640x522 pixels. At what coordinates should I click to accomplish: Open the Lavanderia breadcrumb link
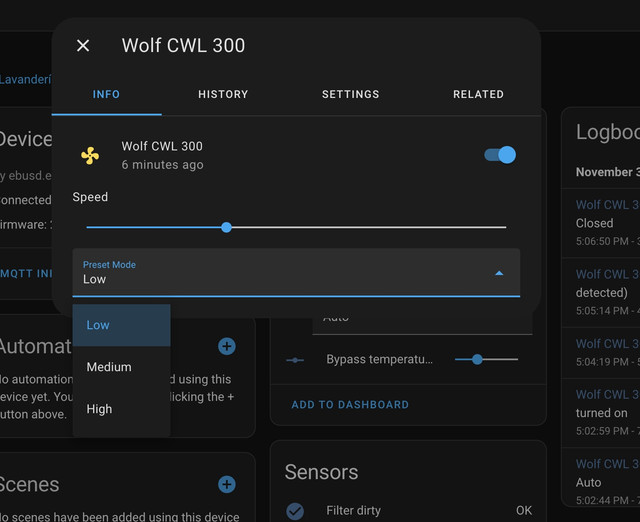(26, 79)
